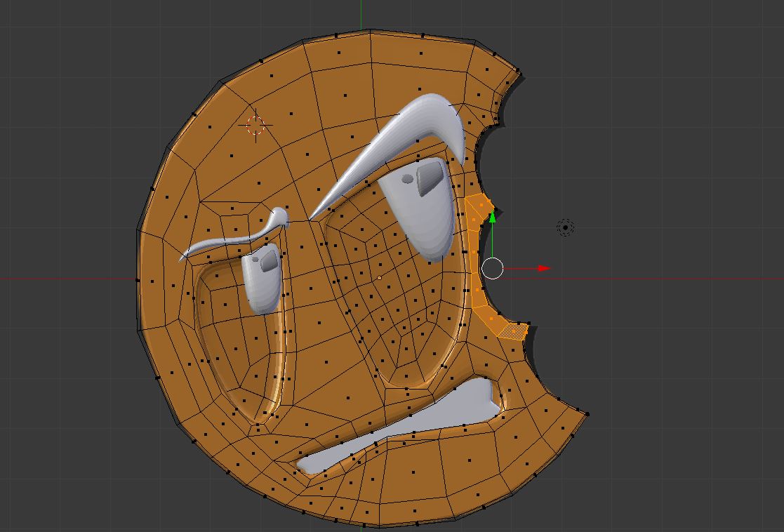The image size is (784, 532).
Task: Select the lamp object with the dashed circle outline
Action: click(x=566, y=227)
